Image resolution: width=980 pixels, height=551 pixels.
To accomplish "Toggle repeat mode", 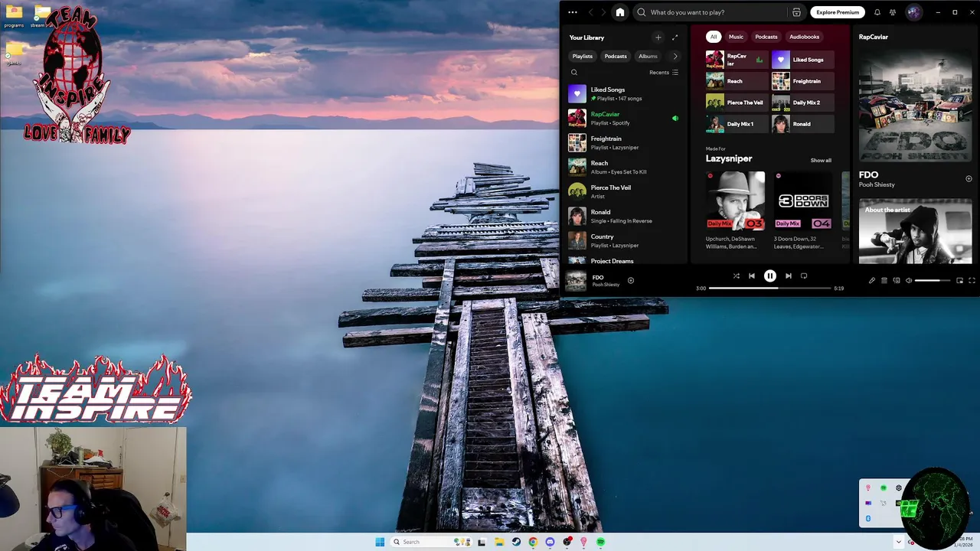I will click(804, 276).
